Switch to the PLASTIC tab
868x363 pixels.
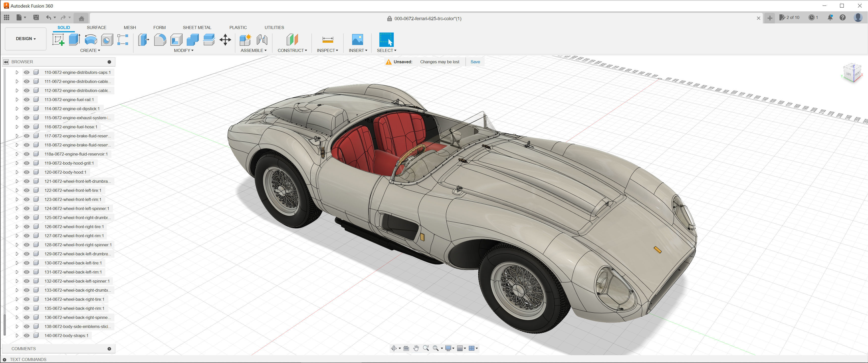click(x=238, y=28)
